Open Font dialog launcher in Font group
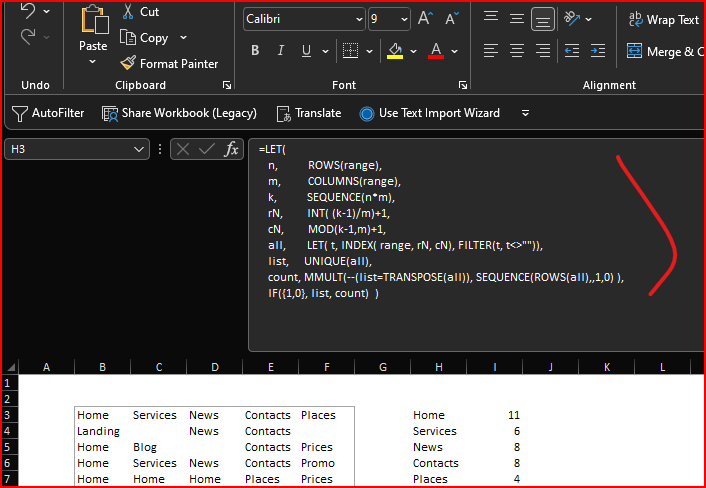Image resolution: width=706 pixels, height=488 pixels. pos(463,86)
